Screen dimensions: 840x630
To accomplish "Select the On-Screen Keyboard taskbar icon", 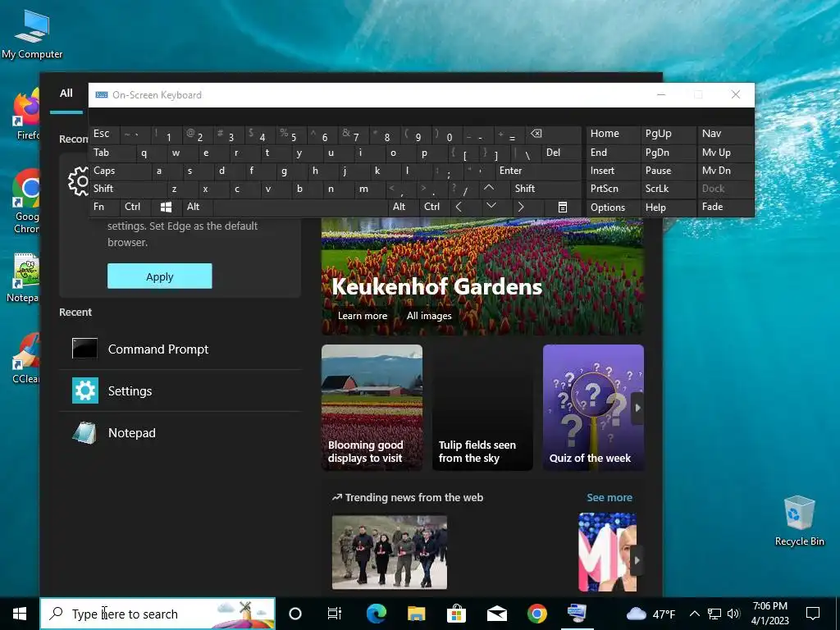I will [577, 614].
